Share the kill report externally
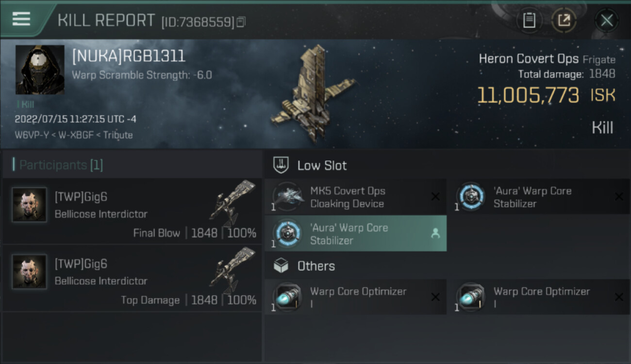631x364 pixels. click(564, 20)
